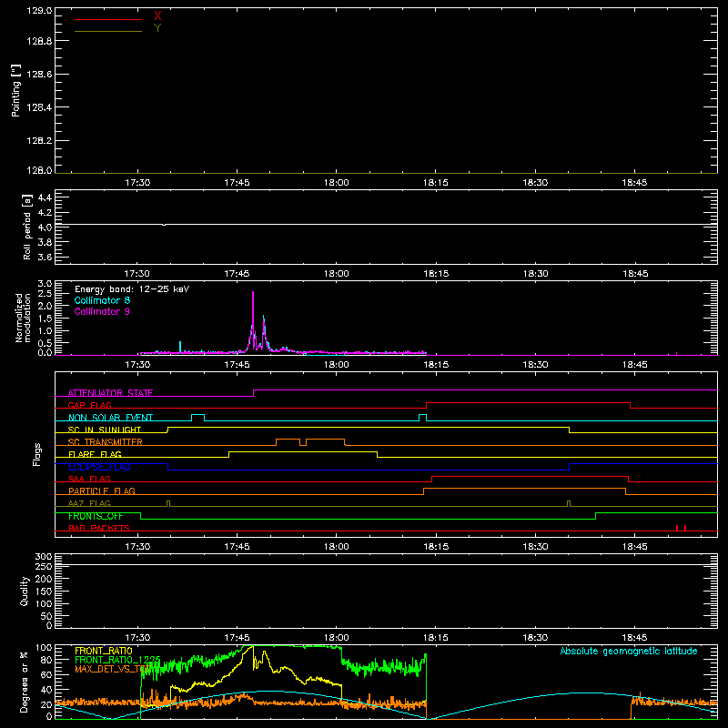Click the BAD_PACKETS label

click(99, 528)
